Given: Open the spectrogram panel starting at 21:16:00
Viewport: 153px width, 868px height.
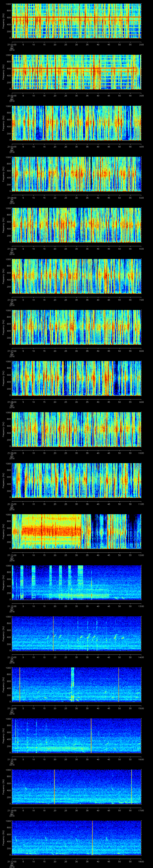Looking at the screenshot, I should pyautogui.click(x=77, y=786).
